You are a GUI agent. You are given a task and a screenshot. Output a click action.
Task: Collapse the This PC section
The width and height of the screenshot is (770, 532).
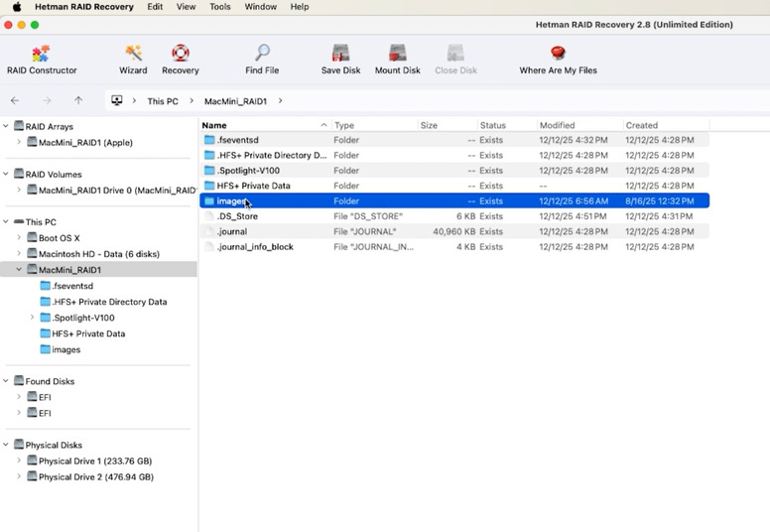click(6, 221)
